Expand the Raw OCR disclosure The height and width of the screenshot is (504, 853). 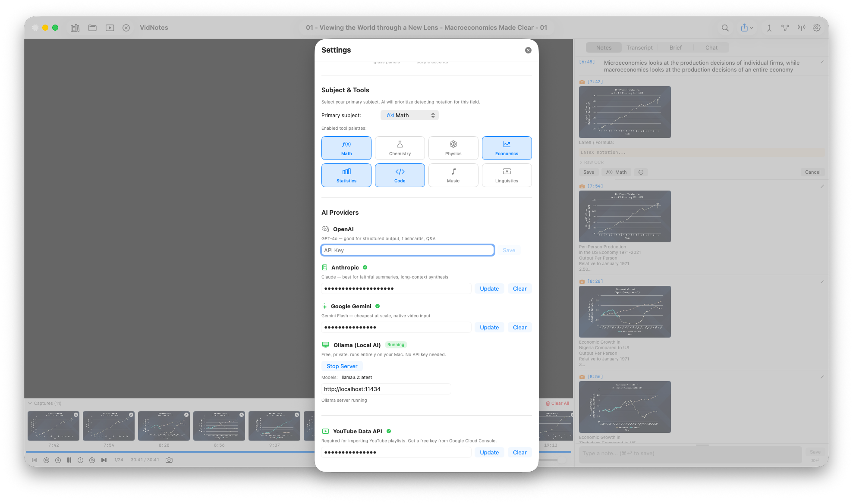[x=592, y=162]
